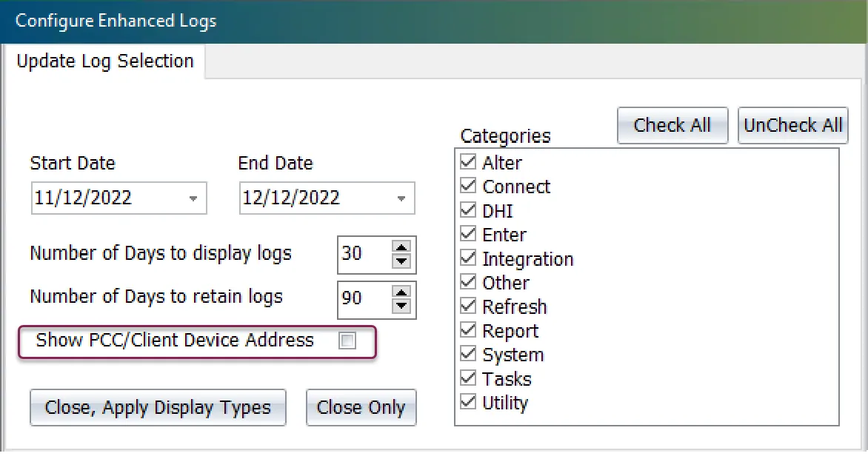Uncheck the Connect category
This screenshot has height=459, width=868.
coord(468,186)
